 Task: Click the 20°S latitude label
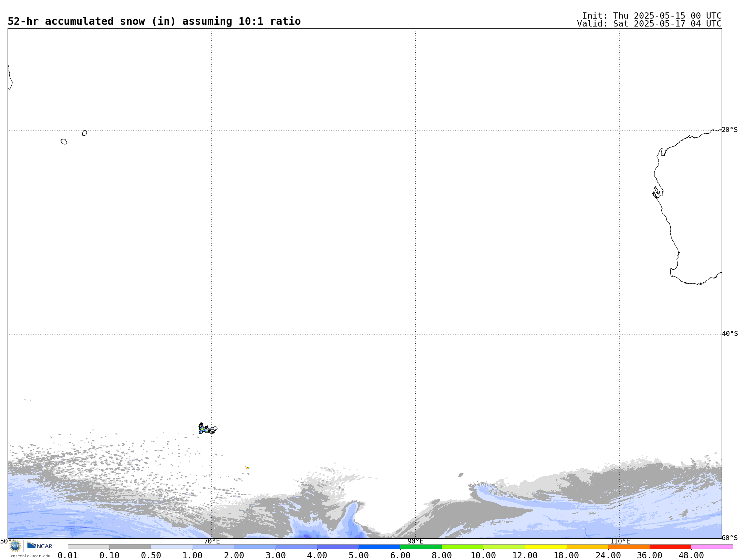(730, 130)
